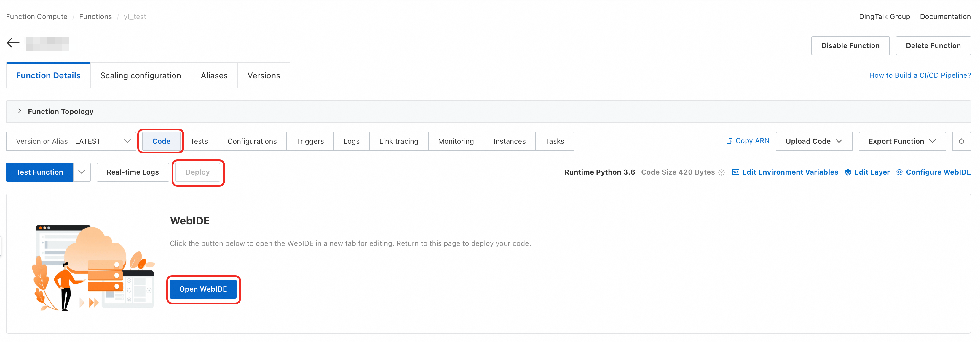Open the Export Function dropdown
This screenshot has width=980, height=342.
pos(902,141)
